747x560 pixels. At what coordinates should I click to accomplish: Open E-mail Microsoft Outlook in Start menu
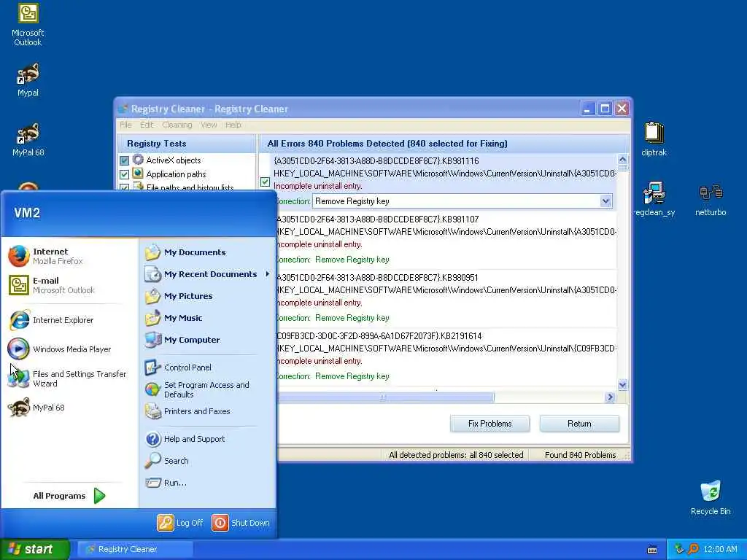[69, 285]
